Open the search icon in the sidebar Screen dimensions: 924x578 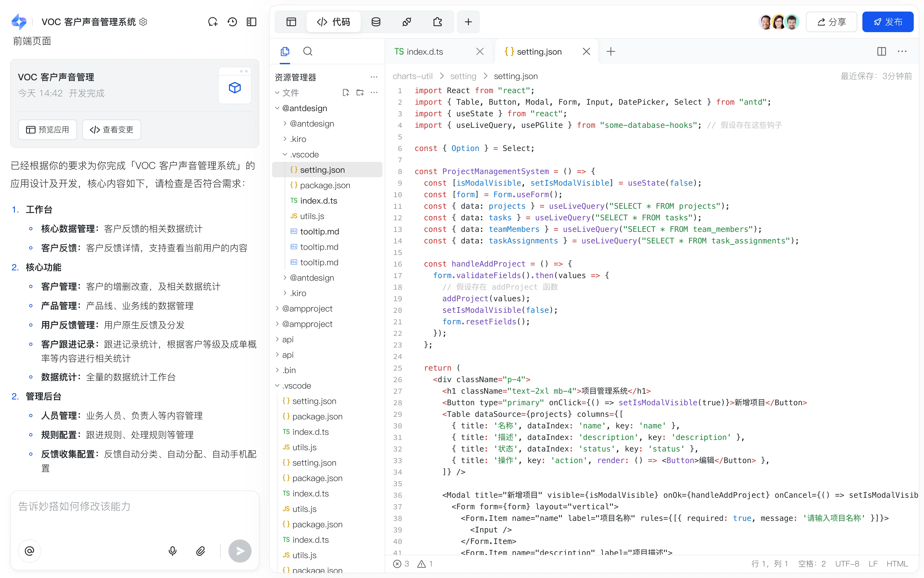point(308,51)
